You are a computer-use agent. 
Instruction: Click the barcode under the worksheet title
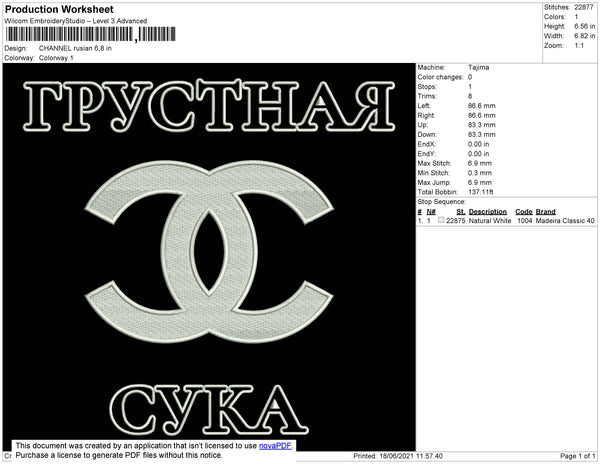91,34
